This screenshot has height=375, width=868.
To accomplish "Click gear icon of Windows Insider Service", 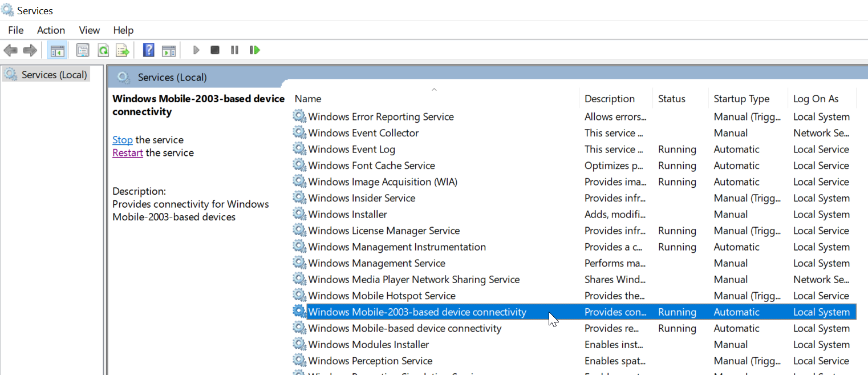I will (299, 197).
